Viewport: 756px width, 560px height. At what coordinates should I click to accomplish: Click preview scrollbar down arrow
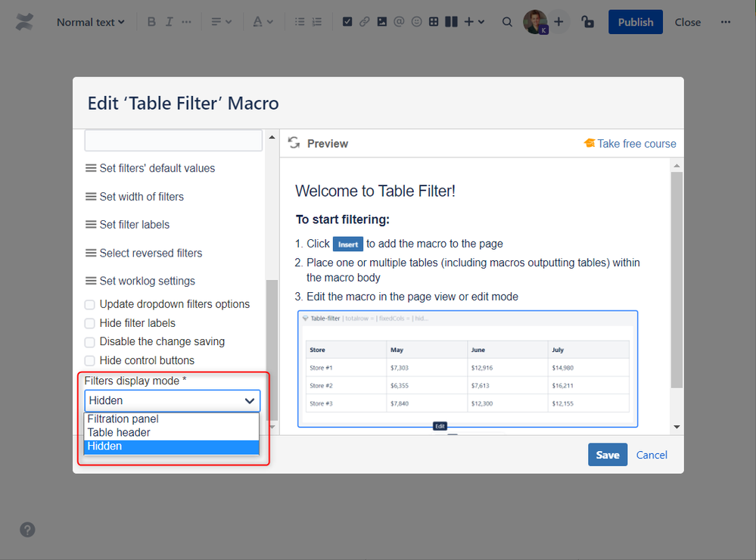pos(677,427)
